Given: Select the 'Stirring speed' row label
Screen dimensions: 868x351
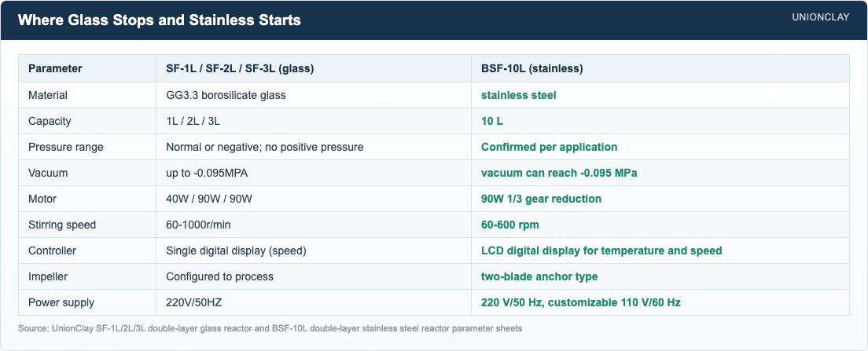Looking at the screenshot, I should [62, 225].
